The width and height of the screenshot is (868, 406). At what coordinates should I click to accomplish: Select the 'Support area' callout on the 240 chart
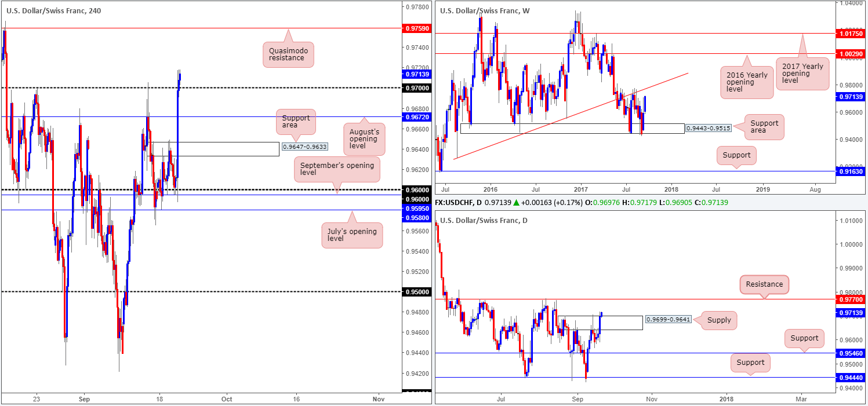[296, 122]
